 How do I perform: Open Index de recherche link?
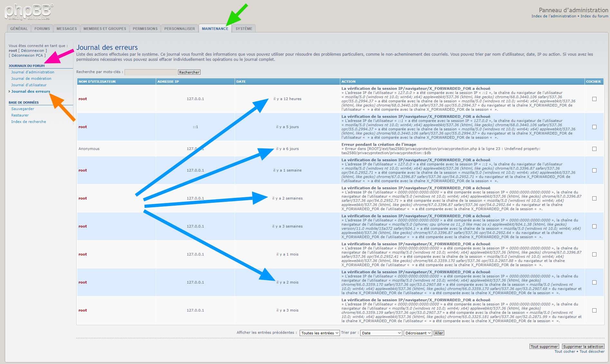click(28, 122)
